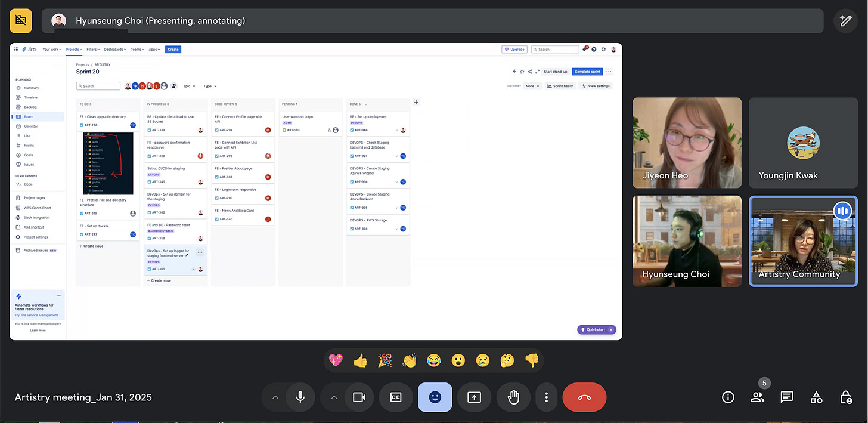Open Timeline in Jira sidebar
The width and height of the screenshot is (868, 423).
30,97
